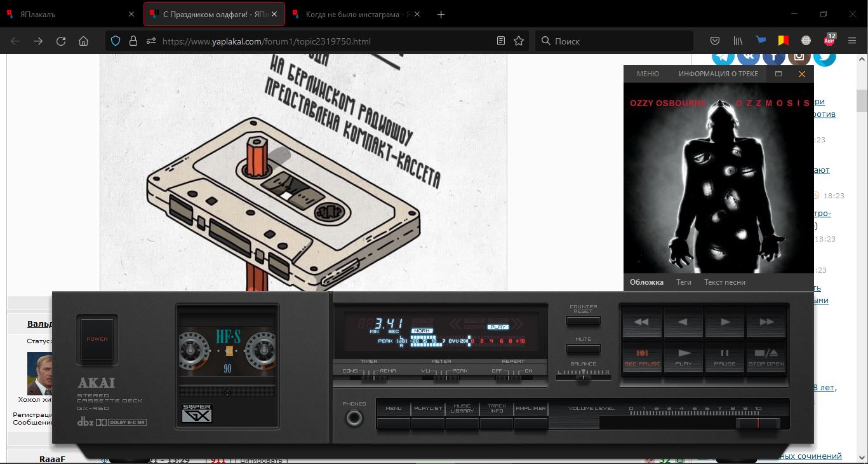This screenshot has height=464, width=868.
Task: Click the STOP OPEN button
Action: click(x=766, y=356)
